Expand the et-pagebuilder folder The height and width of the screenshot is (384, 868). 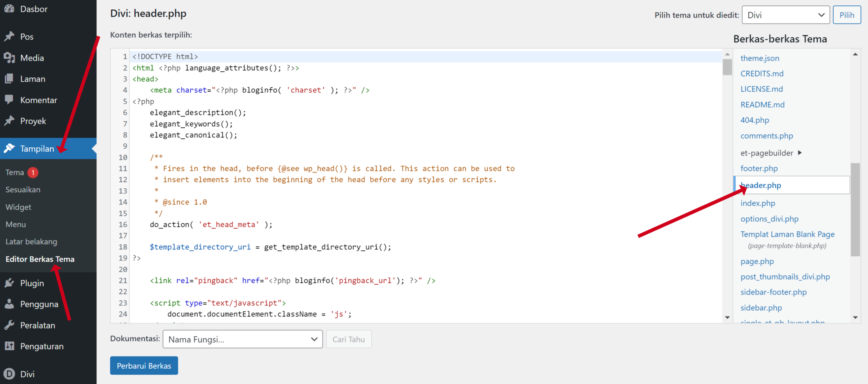point(771,153)
